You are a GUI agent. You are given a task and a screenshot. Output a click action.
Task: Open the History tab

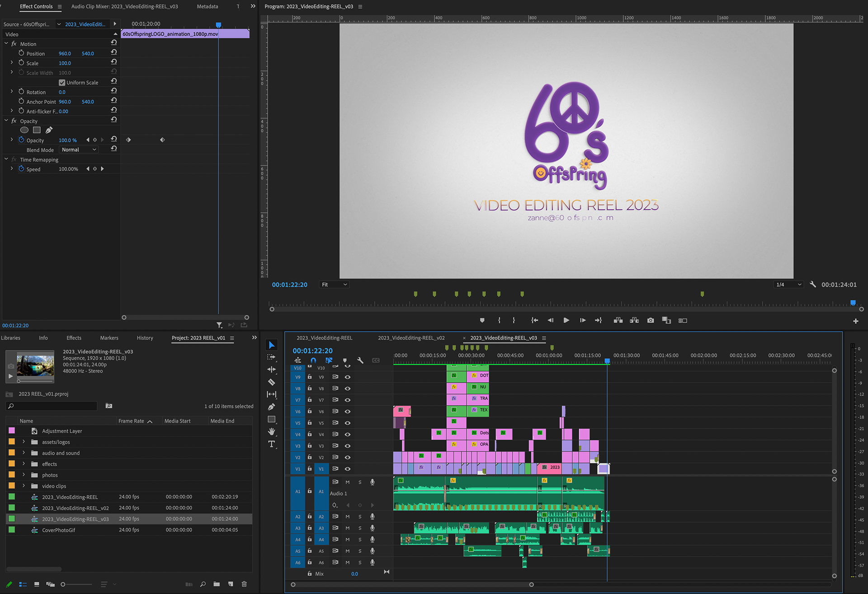point(145,338)
